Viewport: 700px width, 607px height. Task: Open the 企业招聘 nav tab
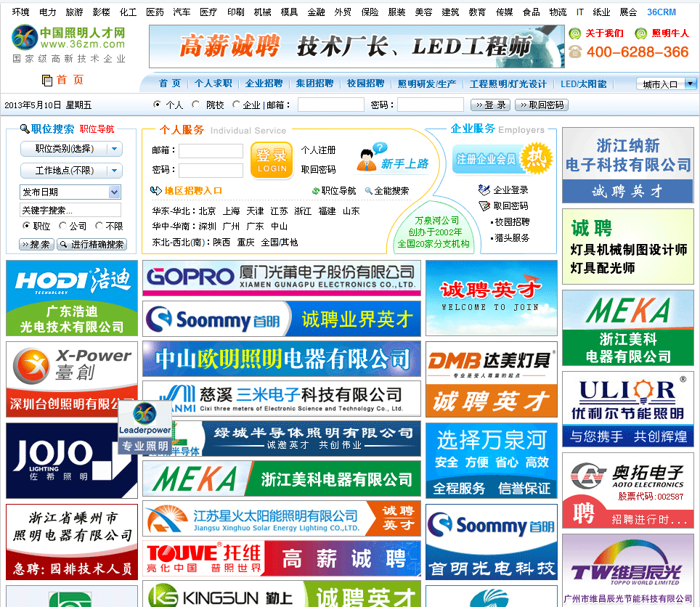264,83
